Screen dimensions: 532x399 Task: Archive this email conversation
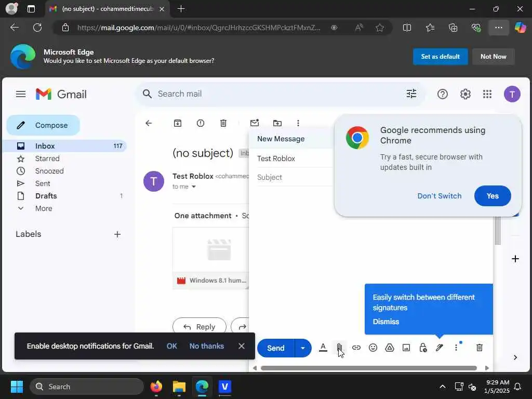[x=178, y=123]
